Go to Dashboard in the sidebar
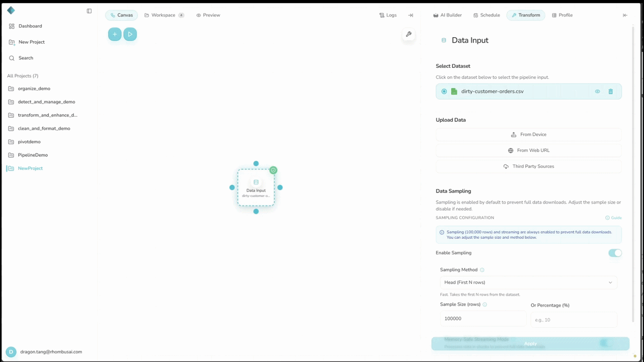644x362 pixels. [26, 26]
